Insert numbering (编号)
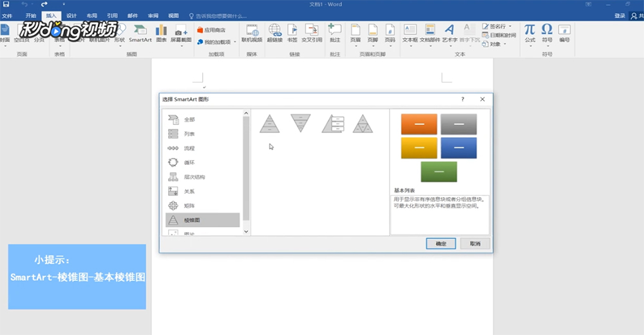 pos(564,33)
